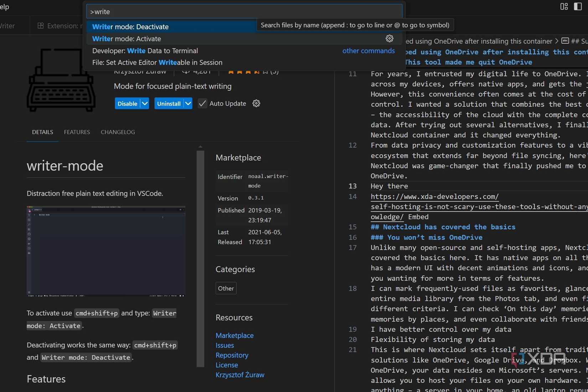This screenshot has height=392, width=588.
Task: Click the 'Flexibility of storing my data' line
Action: tap(433, 340)
